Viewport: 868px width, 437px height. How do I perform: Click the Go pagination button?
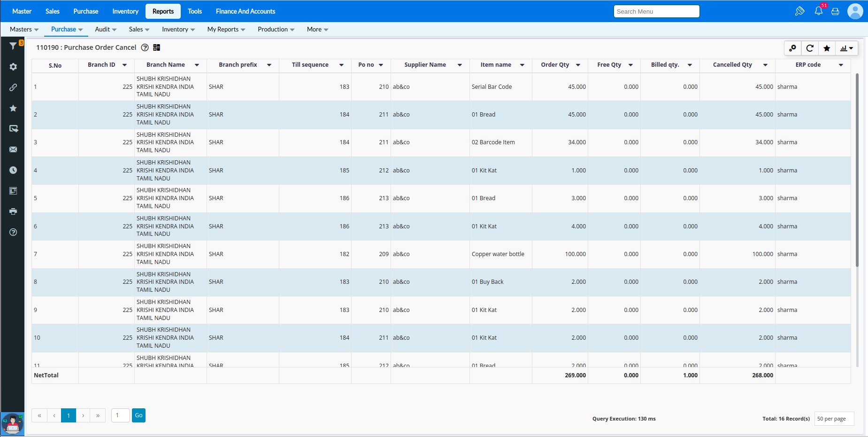click(x=138, y=415)
